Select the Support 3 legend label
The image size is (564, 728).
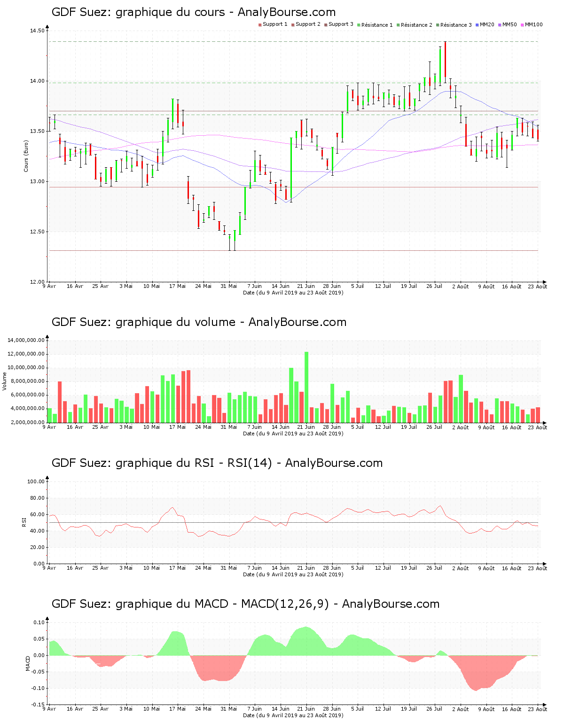[341, 24]
